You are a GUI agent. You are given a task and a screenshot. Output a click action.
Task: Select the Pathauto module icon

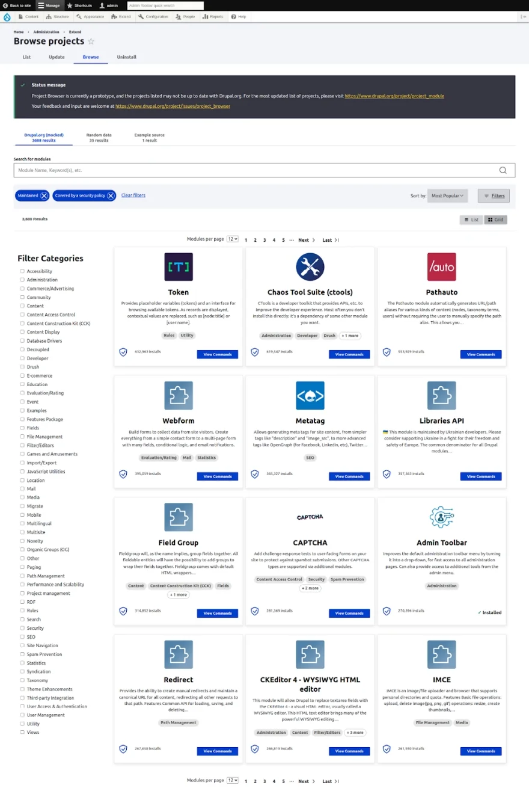click(441, 266)
